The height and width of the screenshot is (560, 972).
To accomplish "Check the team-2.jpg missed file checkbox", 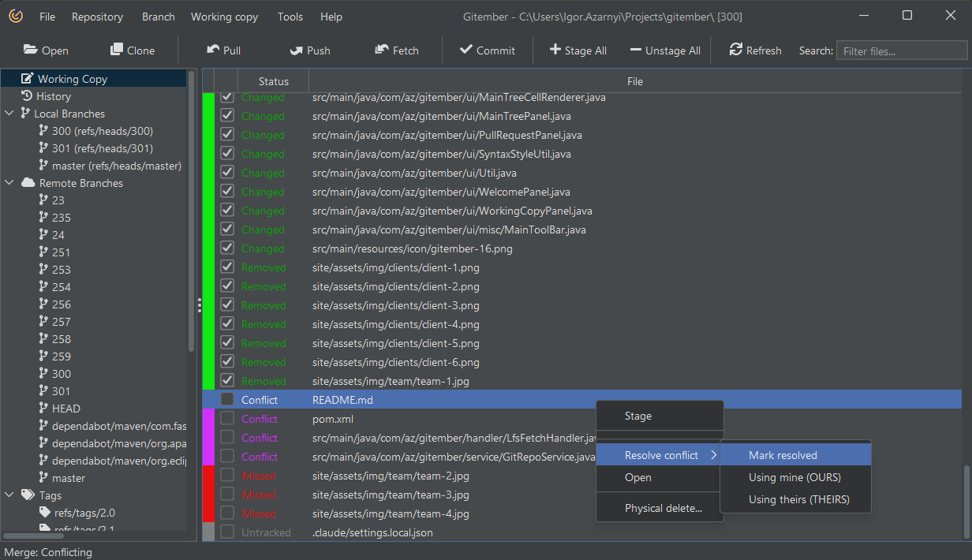I will coord(227,476).
